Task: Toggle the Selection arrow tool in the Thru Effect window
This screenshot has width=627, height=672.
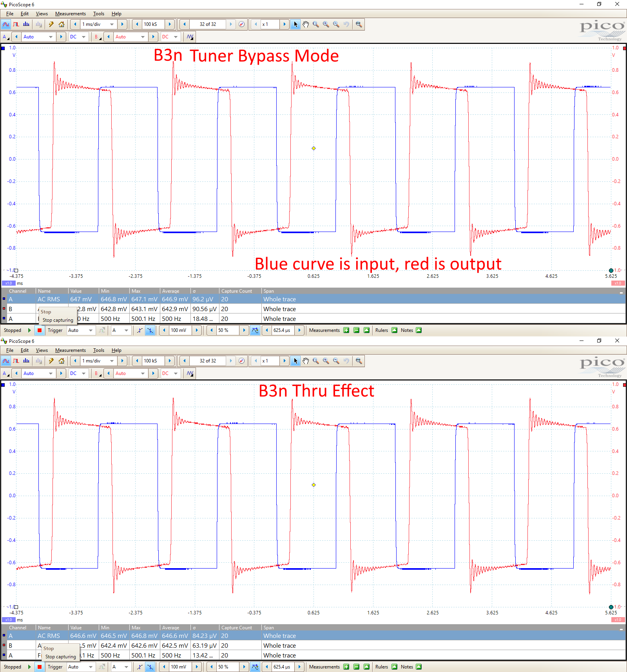Action: pyautogui.click(x=295, y=361)
